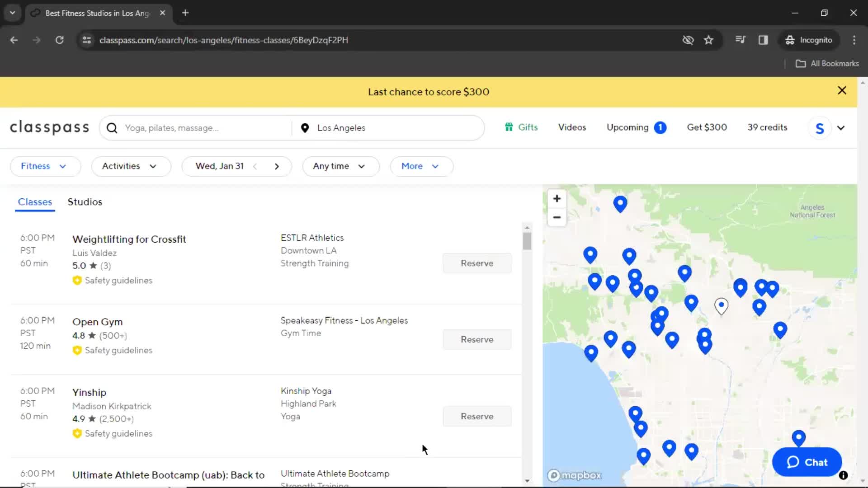Open the All Bookmarks folder
868x488 pixels.
(x=827, y=64)
